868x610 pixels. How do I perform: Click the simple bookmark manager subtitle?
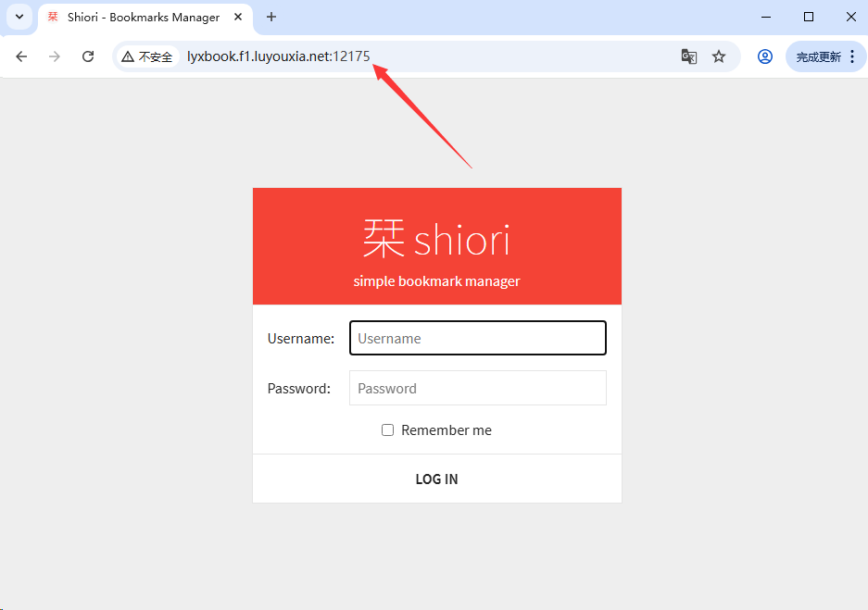pyautogui.click(x=436, y=281)
